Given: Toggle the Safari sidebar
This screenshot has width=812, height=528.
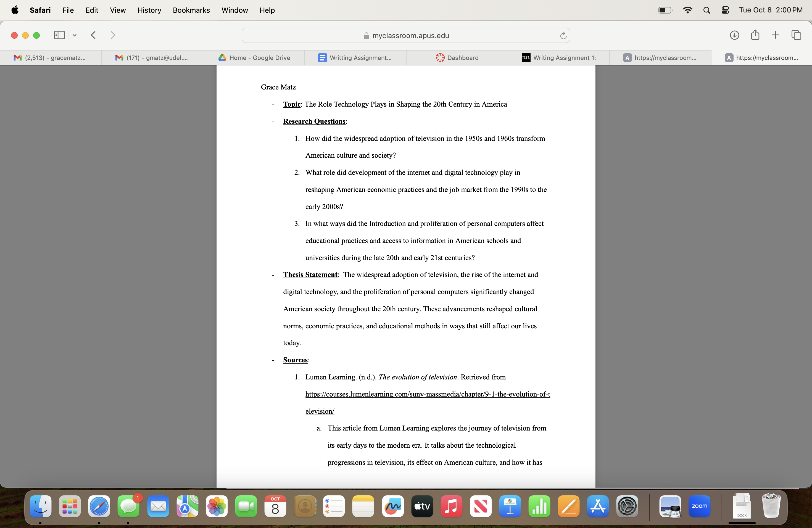Looking at the screenshot, I should tap(59, 35).
